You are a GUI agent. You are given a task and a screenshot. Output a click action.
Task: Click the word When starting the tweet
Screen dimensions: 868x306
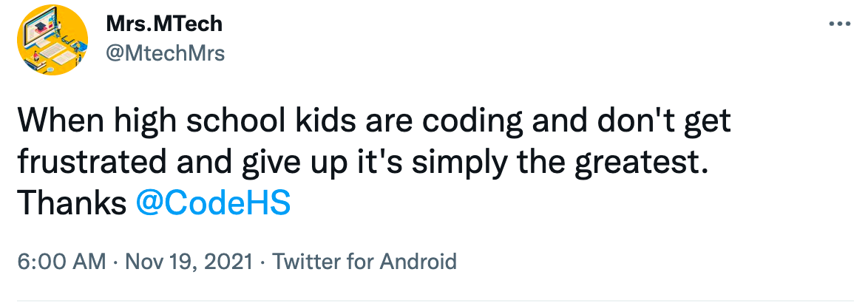click(x=63, y=120)
